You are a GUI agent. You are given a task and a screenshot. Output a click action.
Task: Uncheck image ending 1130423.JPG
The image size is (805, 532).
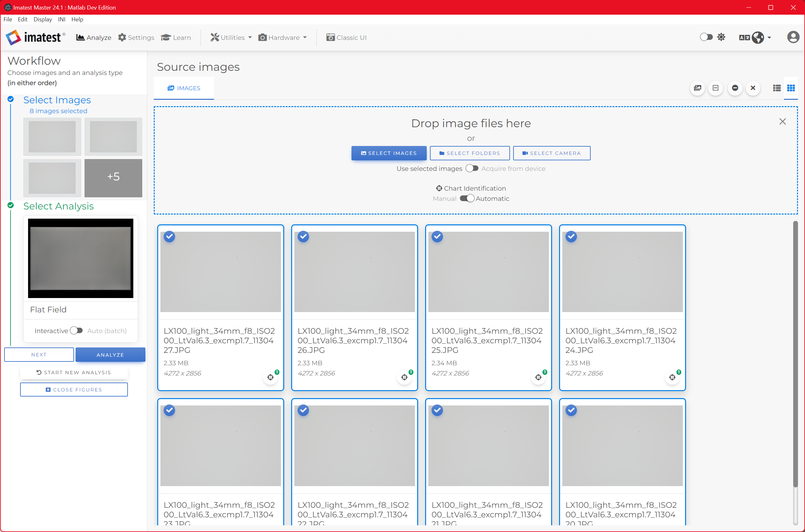[x=169, y=410]
